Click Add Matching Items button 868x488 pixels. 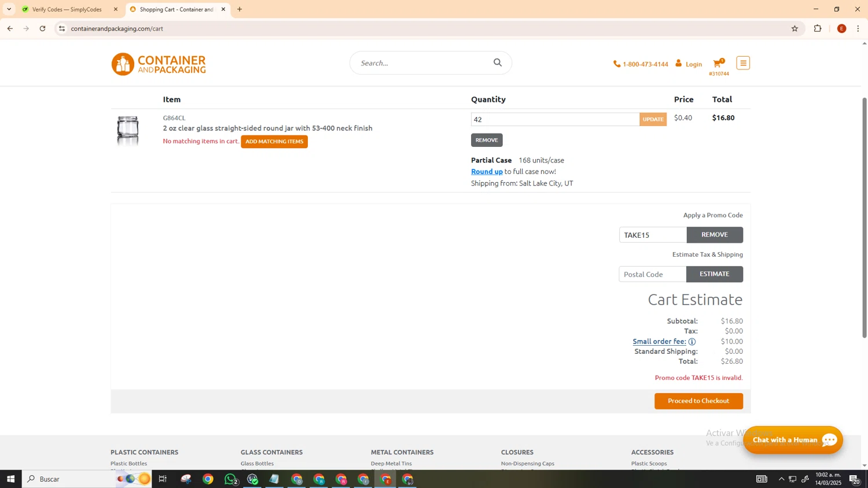pos(274,142)
